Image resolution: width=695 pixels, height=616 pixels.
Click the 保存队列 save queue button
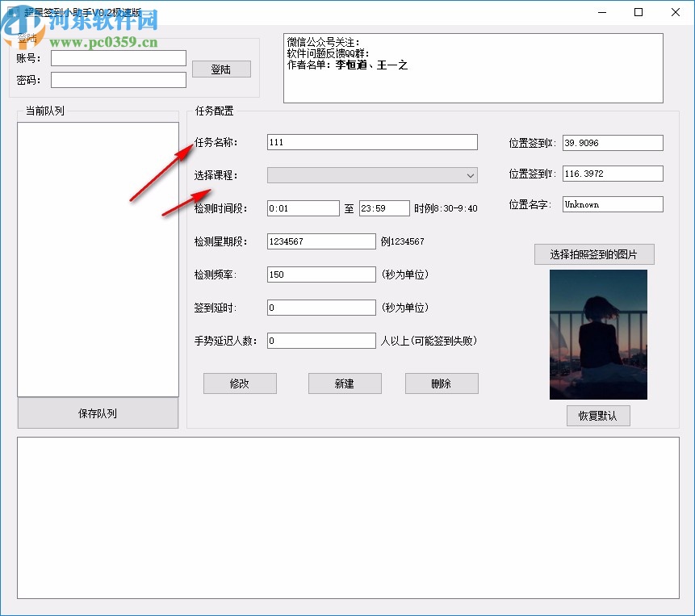coord(97,413)
